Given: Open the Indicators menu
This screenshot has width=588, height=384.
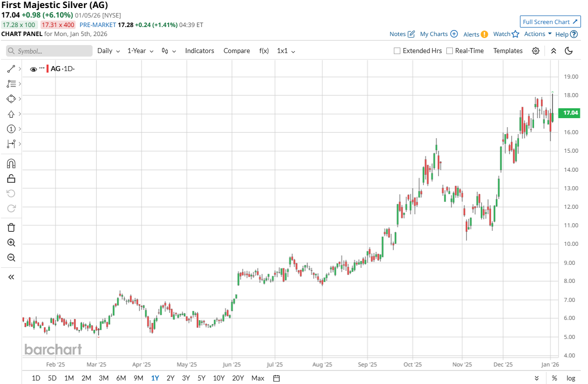Looking at the screenshot, I should tap(200, 51).
